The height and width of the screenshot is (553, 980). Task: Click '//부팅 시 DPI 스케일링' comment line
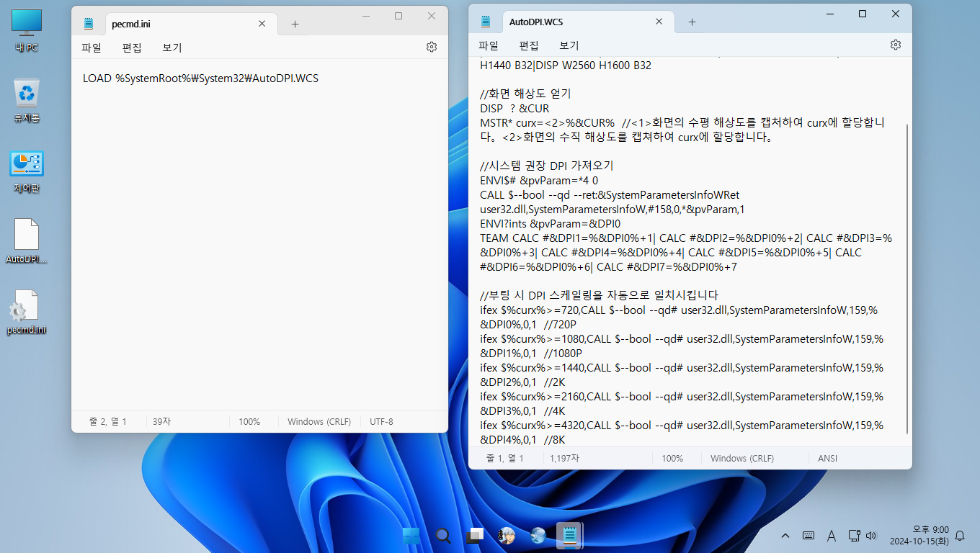600,296
